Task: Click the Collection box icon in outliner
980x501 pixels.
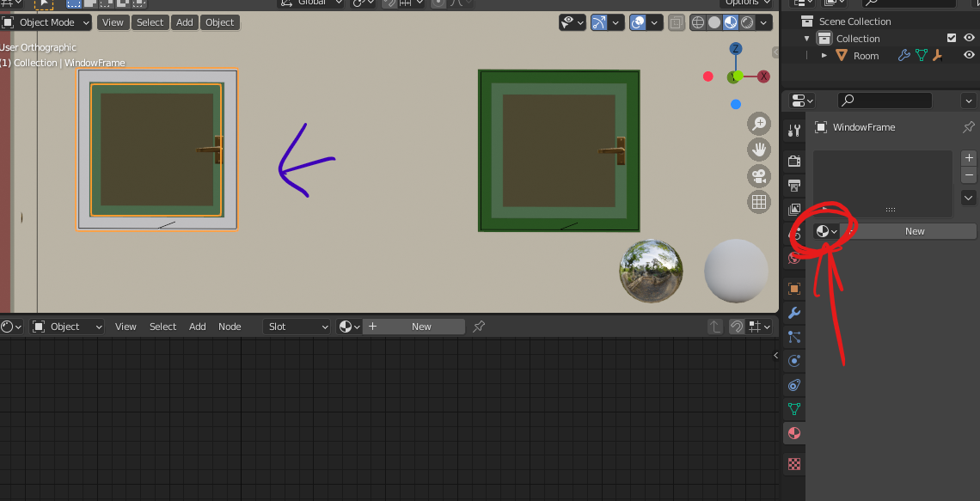Action: (825, 38)
